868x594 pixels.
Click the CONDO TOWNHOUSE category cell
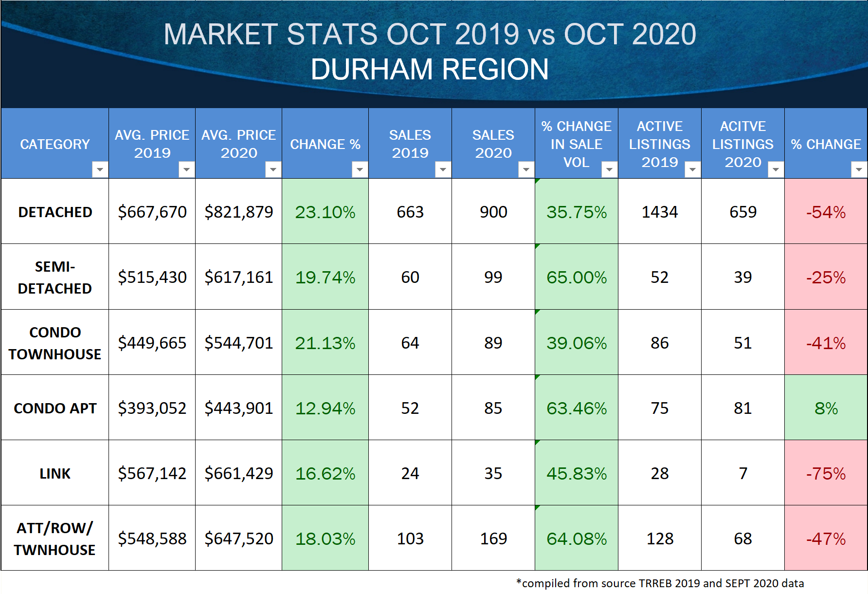55,343
